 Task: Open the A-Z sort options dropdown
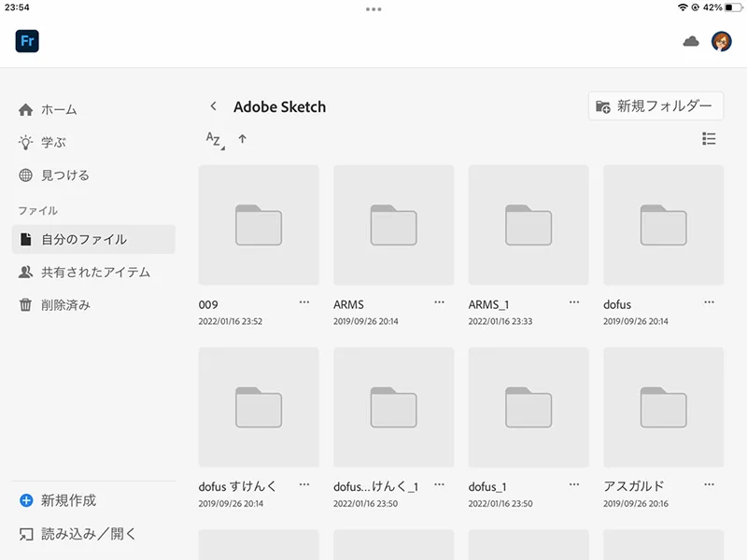[x=215, y=140]
